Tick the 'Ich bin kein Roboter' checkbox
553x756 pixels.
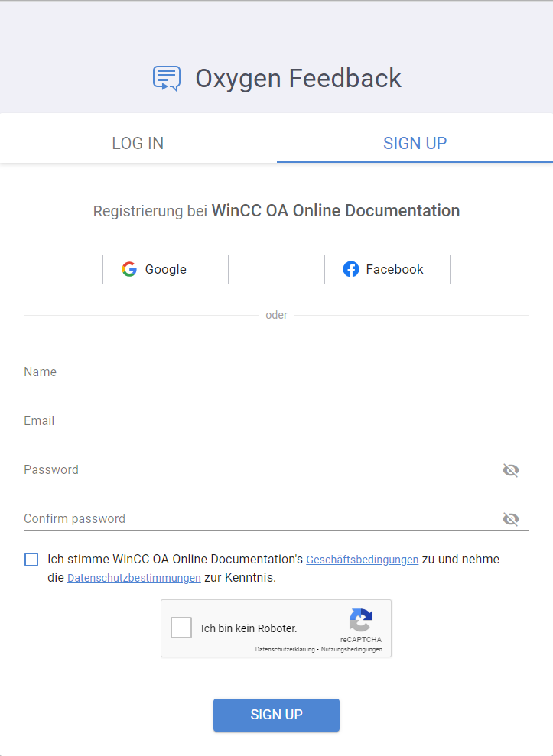click(x=181, y=628)
